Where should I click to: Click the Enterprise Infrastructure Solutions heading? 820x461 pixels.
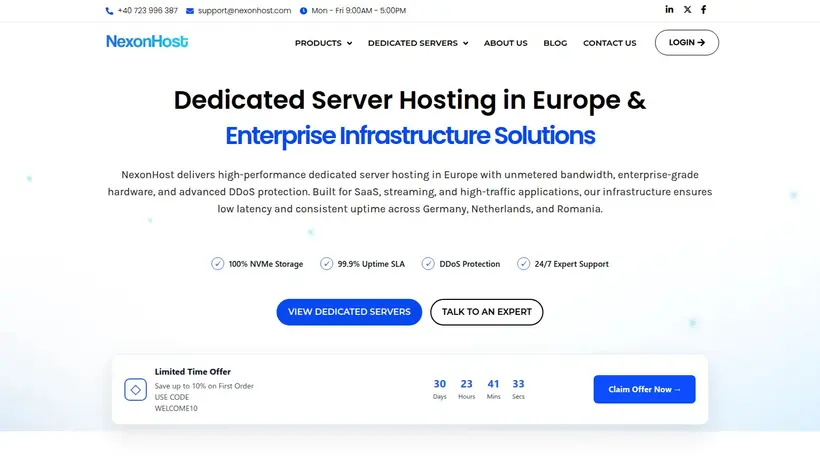[410, 136]
